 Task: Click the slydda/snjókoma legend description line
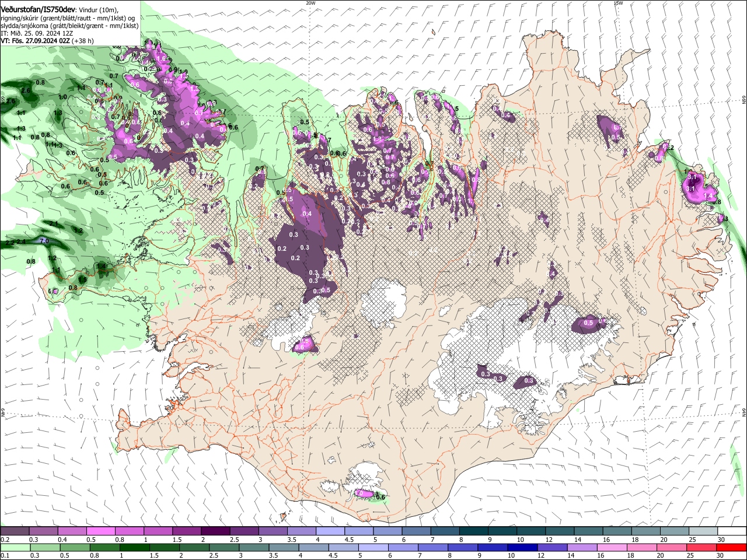69,26
